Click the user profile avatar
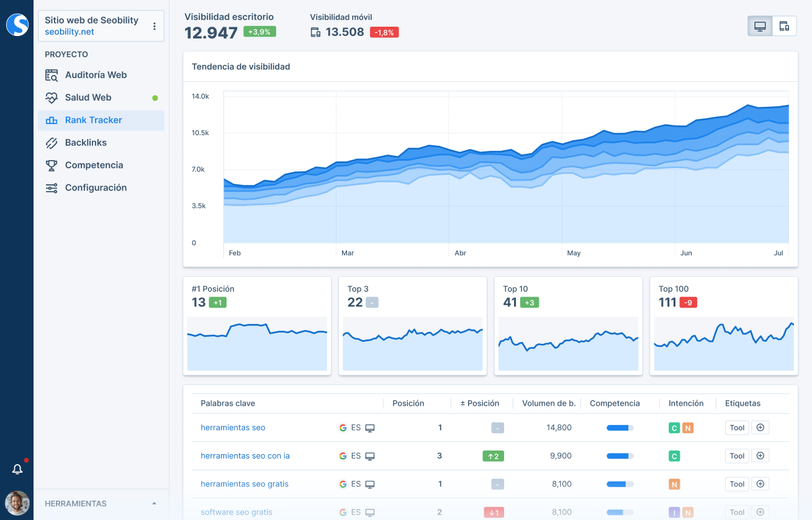Viewport: 812px width, 520px height. [x=17, y=503]
